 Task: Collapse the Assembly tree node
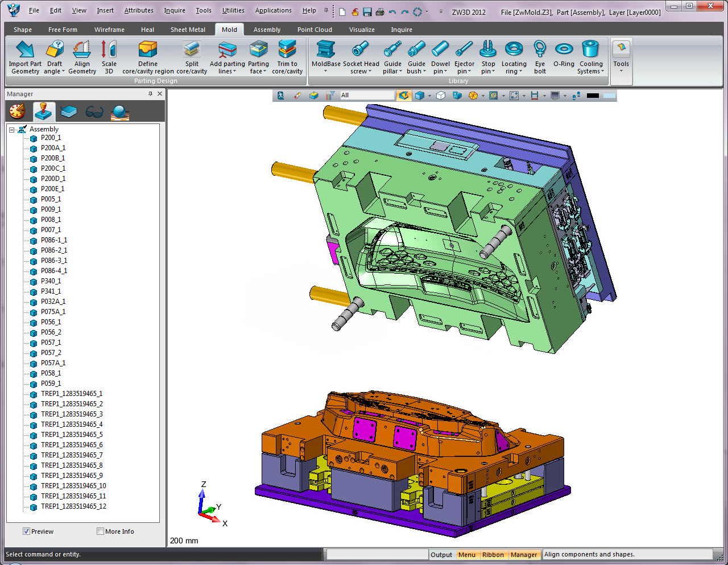pos(11,130)
